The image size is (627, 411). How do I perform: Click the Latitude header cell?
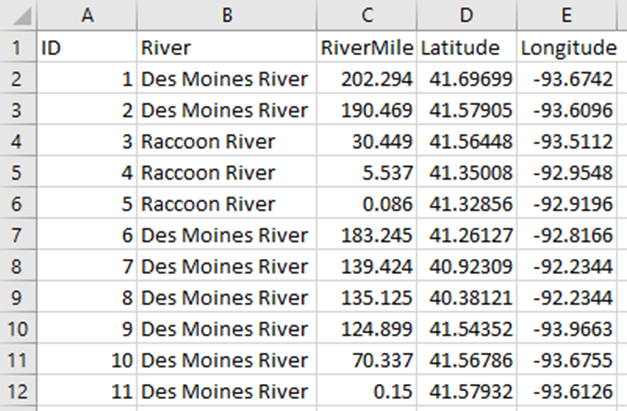(x=467, y=47)
